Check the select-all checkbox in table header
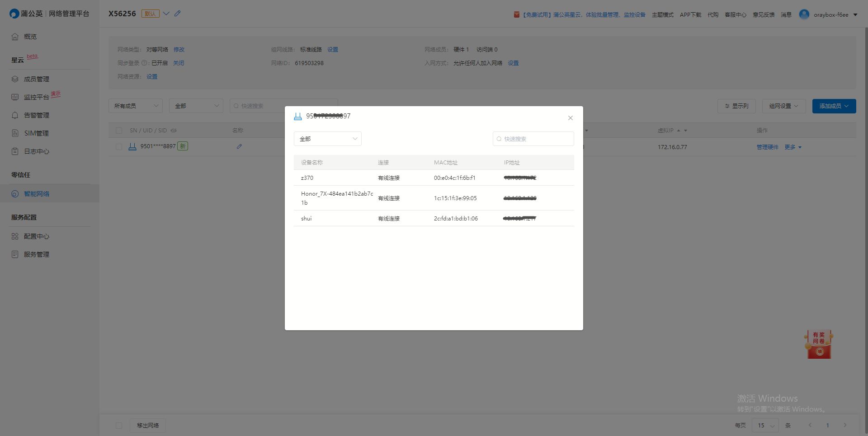This screenshot has height=436, width=868. tap(119, 131)
